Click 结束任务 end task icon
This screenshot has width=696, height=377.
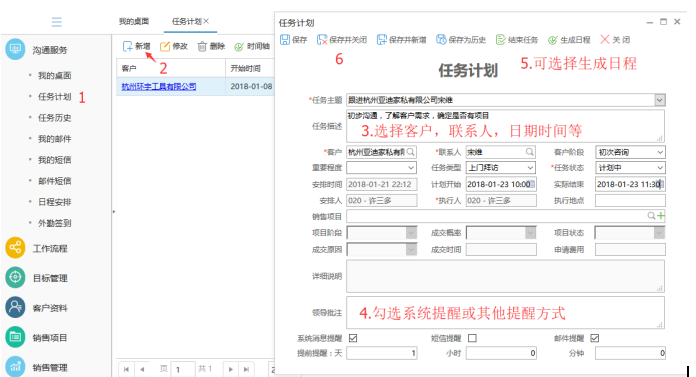pos(500,40)
